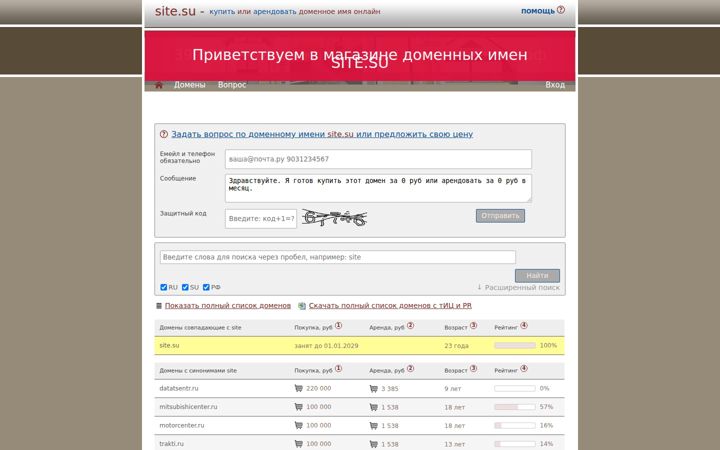Open help question-mark icon beside помощь
Screen dimensions: 720x450
pyautogui.click(x=561, y=10)
